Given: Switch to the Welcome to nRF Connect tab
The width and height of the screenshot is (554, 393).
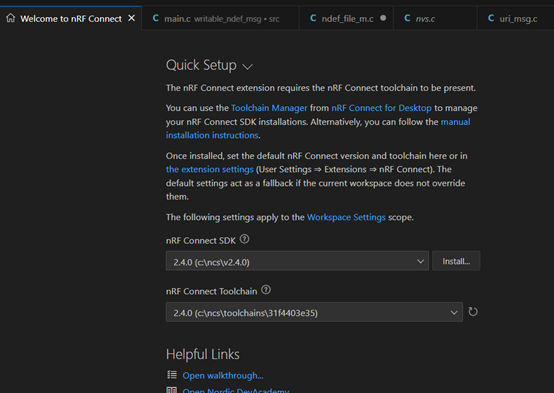Looking at the screenshot, I should pyautogui.click(x=71, y=18).
